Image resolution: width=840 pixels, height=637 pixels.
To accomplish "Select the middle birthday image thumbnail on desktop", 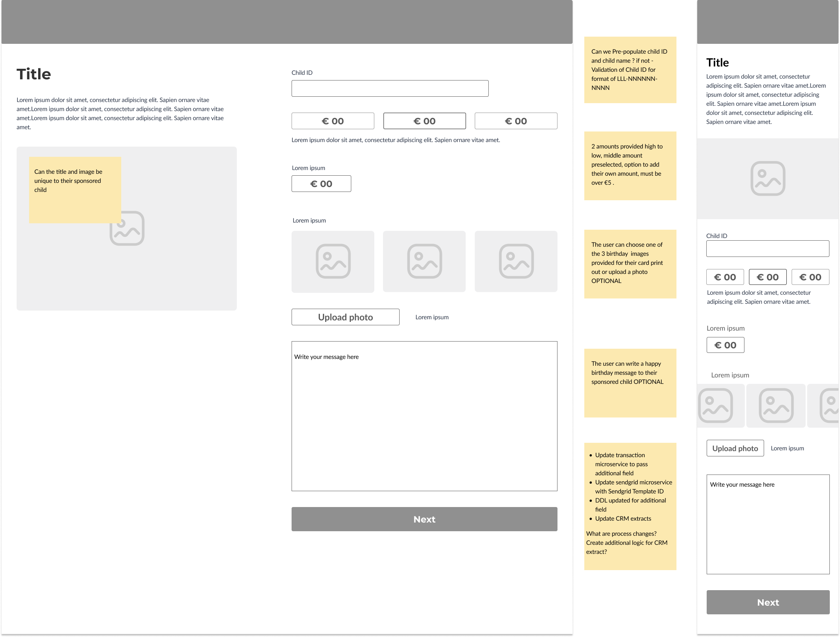I will click(x=424, y=261).
